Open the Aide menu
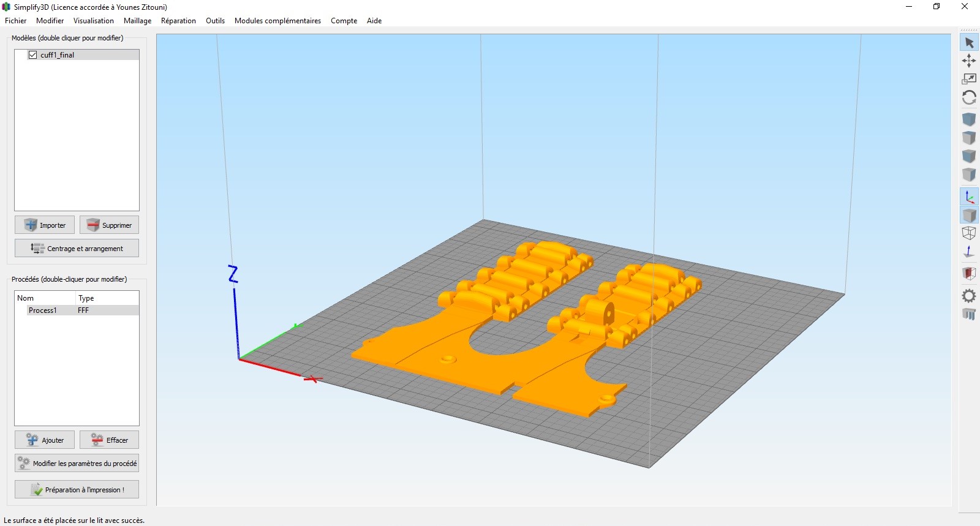 tap(374, 21)
